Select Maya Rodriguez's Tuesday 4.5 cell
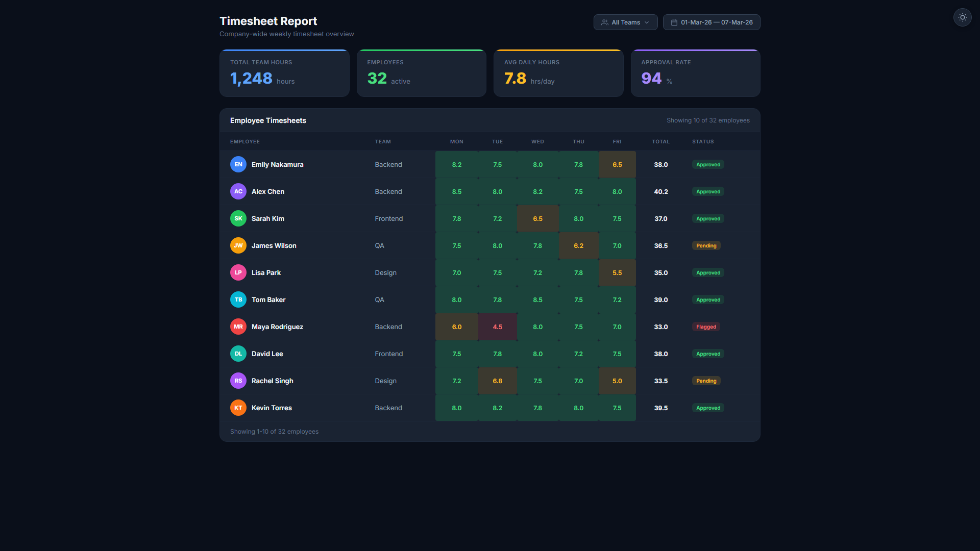Image resolution: width=980 pixels, height=551 pixels. tap(498, 327)
